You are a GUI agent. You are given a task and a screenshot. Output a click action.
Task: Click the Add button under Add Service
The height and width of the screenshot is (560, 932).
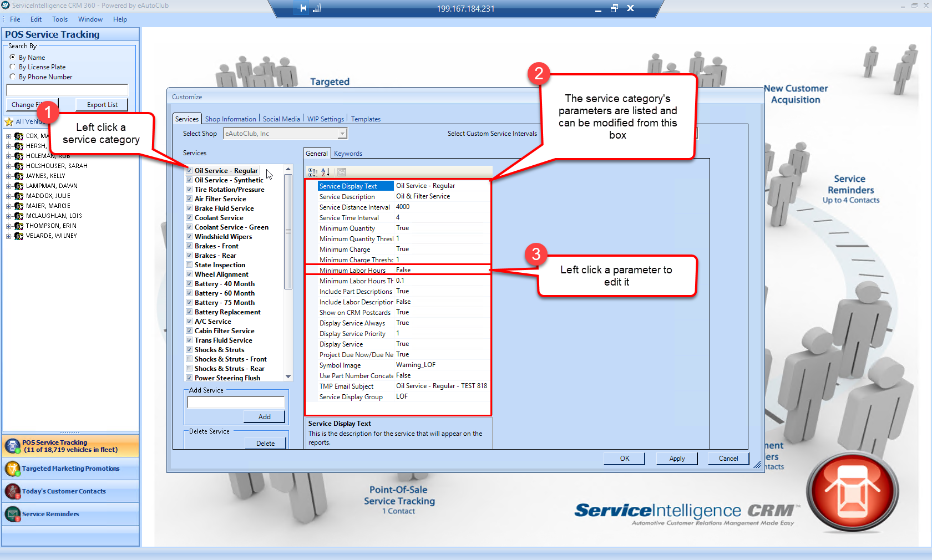tap(265, 417)
